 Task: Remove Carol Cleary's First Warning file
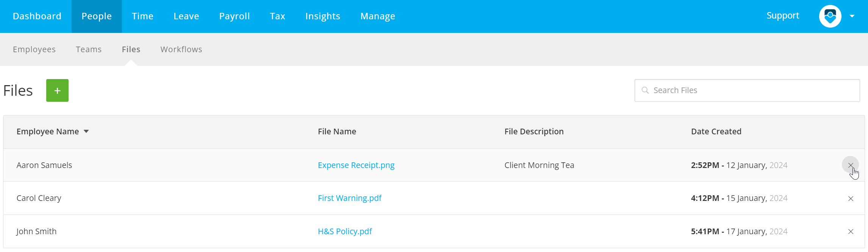click(x=851, y=199)
